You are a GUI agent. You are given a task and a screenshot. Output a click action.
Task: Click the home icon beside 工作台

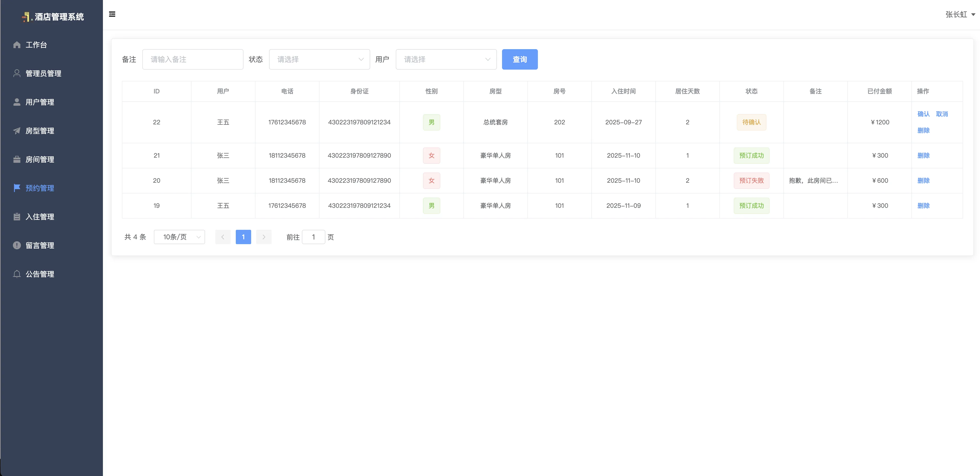[17, 45]
